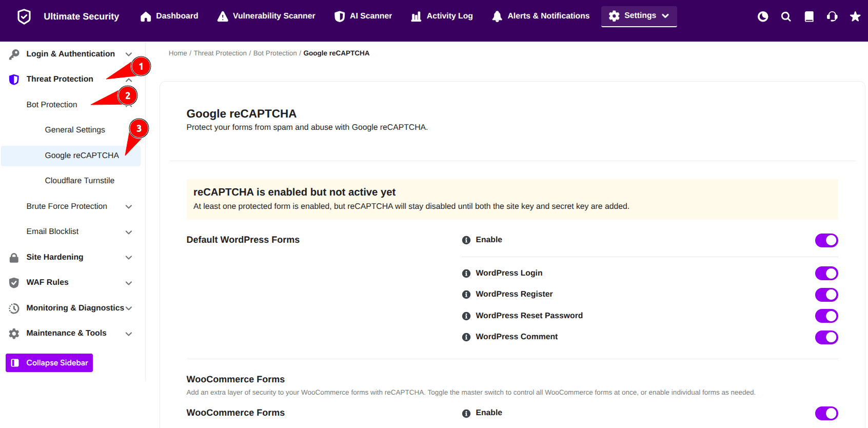Expand Monitoring & Diagnostics chevron

pos(129,308)
